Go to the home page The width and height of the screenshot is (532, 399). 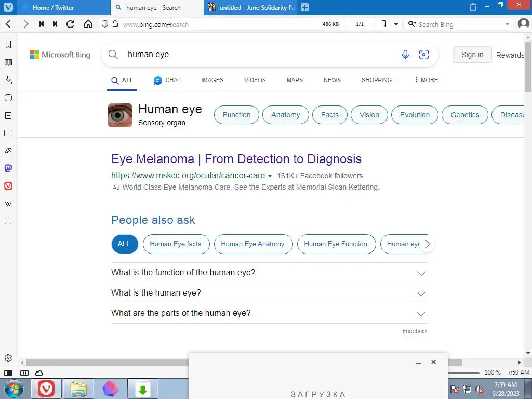coord(88,24)
